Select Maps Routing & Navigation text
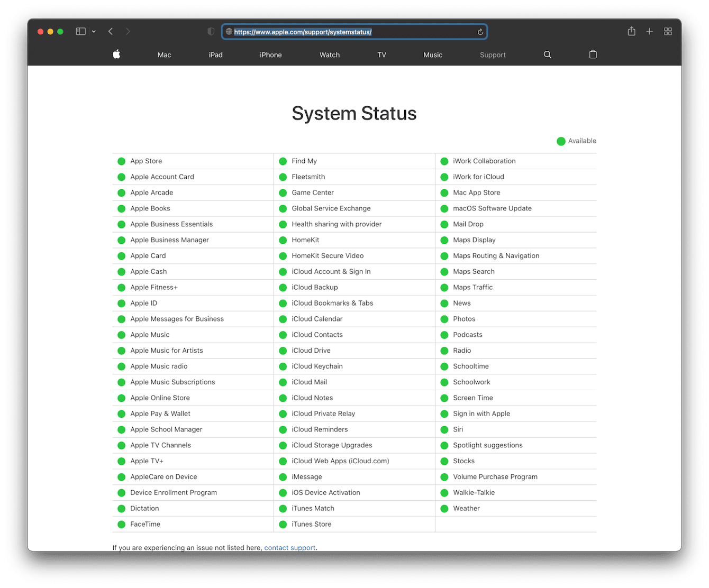 [496, 255]
